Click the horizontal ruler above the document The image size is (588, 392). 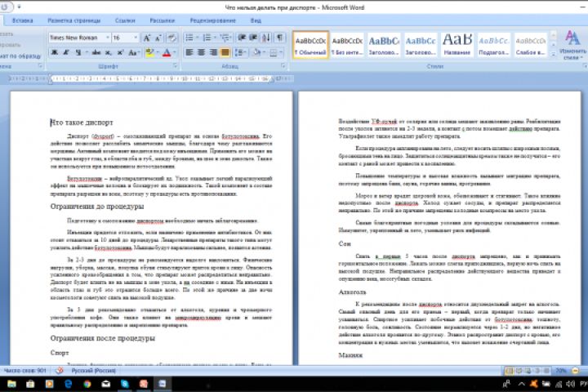click(150, 78)
